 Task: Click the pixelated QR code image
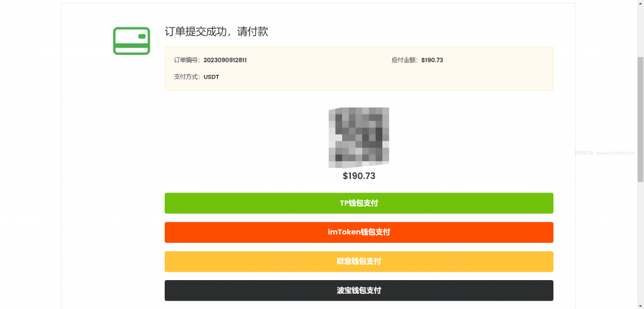(359, 138)
